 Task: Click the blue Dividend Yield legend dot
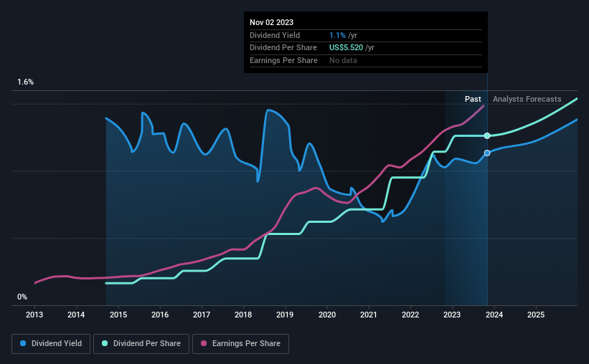[x=23, y=343]
